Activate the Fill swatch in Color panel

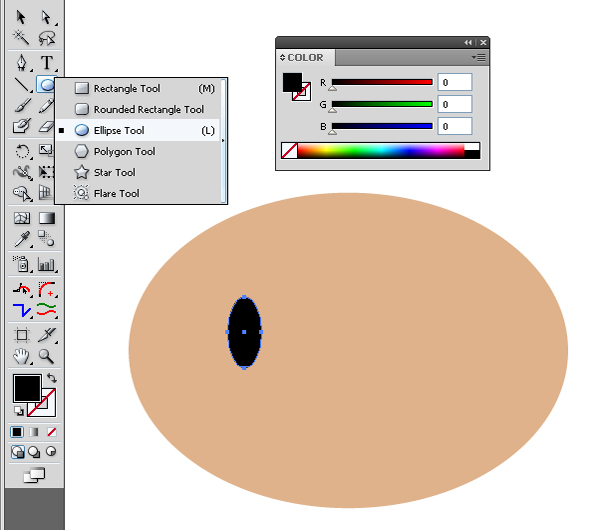click(x=292, y=82)
